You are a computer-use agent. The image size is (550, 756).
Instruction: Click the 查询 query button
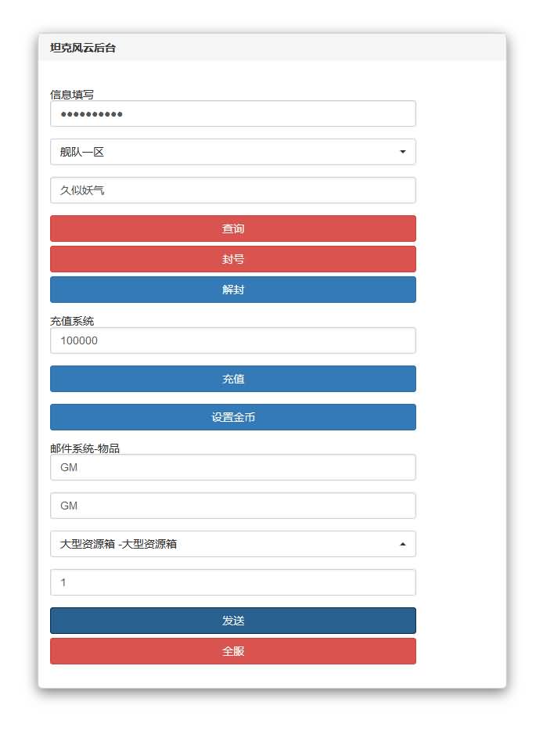(x=232, y=229)
